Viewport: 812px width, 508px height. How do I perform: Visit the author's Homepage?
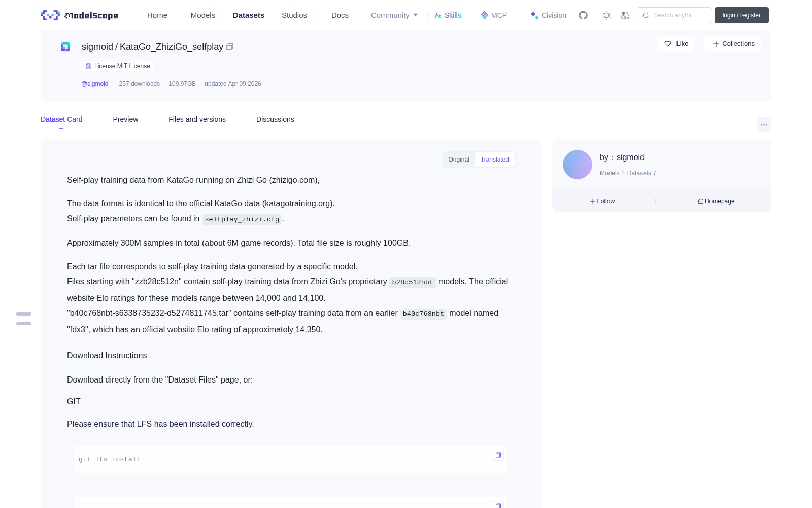pyautogui.click(x=716, y=201)
